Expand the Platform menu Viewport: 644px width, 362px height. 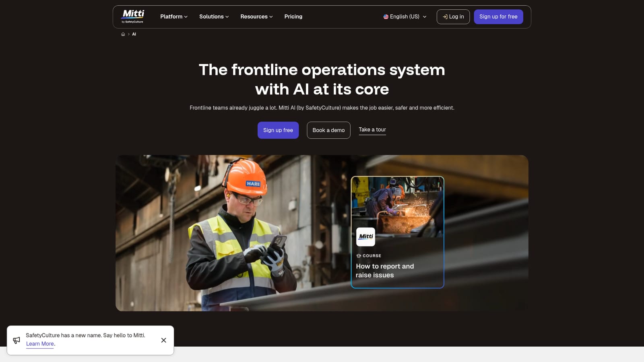[174, 16]
